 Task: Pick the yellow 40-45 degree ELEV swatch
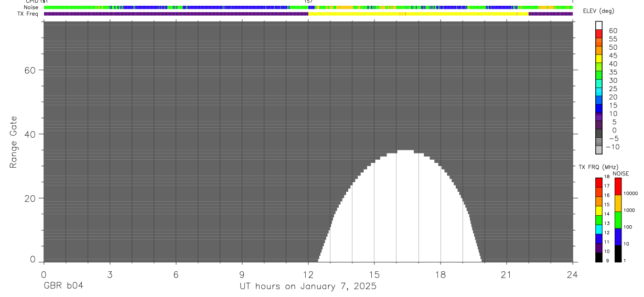[x=599, y=59]
